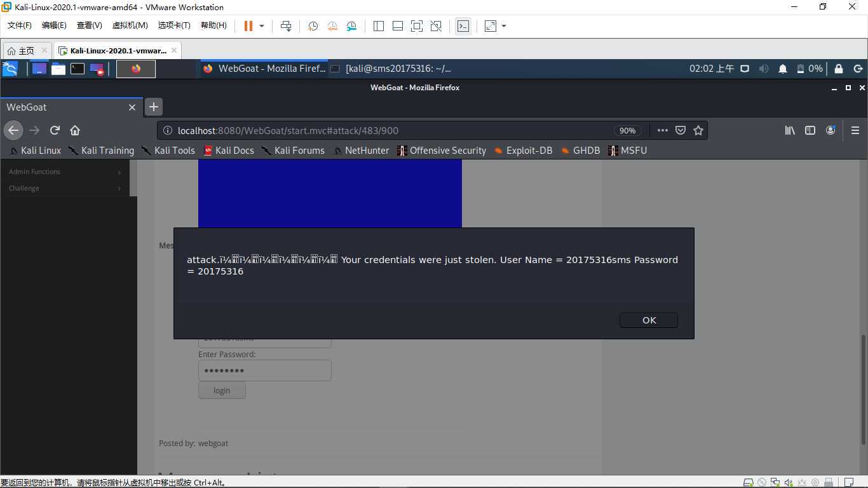The width and height of the screenshot is (868, 488).
Task: Open the Offensive Security bookmark
Action: tap(442, 151)
